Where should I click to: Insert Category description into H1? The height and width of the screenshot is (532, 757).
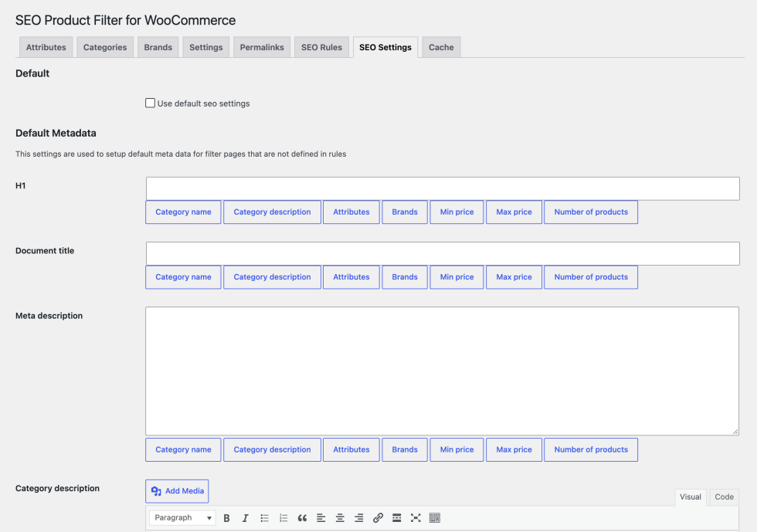pyautogui.click(x=272, y=212)
